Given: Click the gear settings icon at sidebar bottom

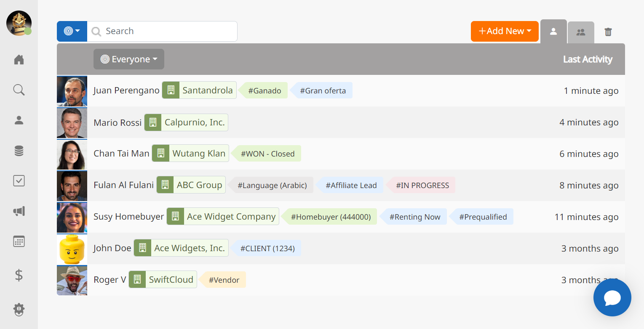Looking at the screenshot, I should pyautogui.click(x=19, y=309).
